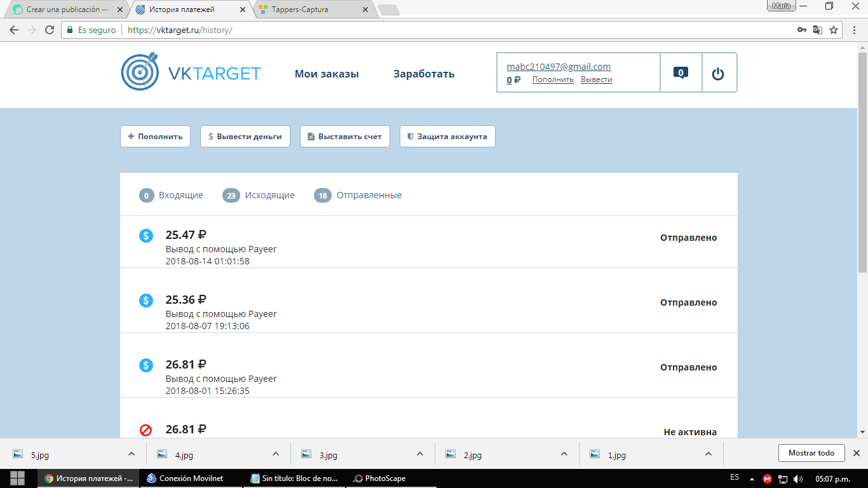Switch to the Отправленные tab
The width and height of the screenshot is (868, 488).
[358, 195]
